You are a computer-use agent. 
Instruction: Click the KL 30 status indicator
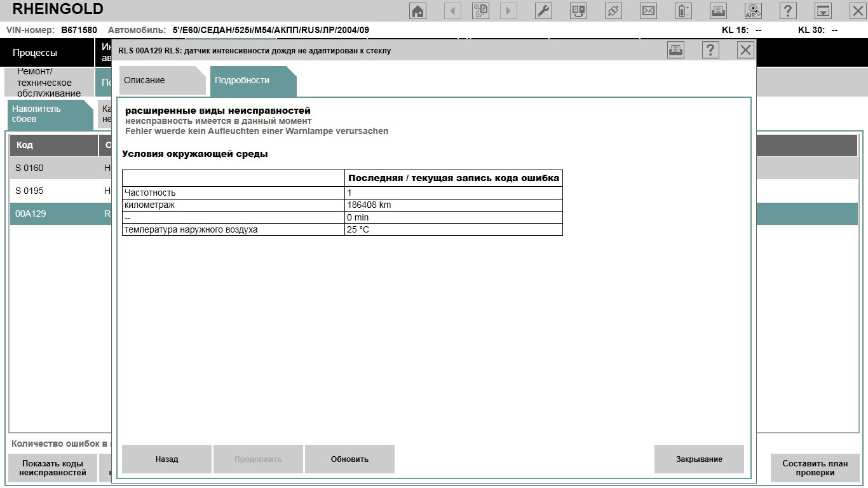(x=818, y=30)
